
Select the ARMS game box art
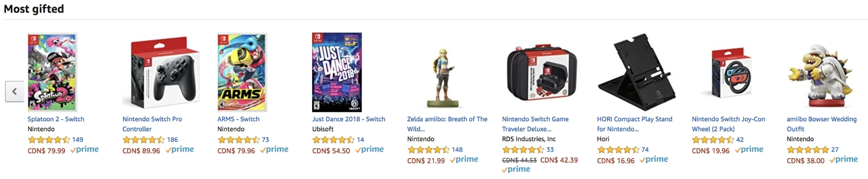coord(242,72)
